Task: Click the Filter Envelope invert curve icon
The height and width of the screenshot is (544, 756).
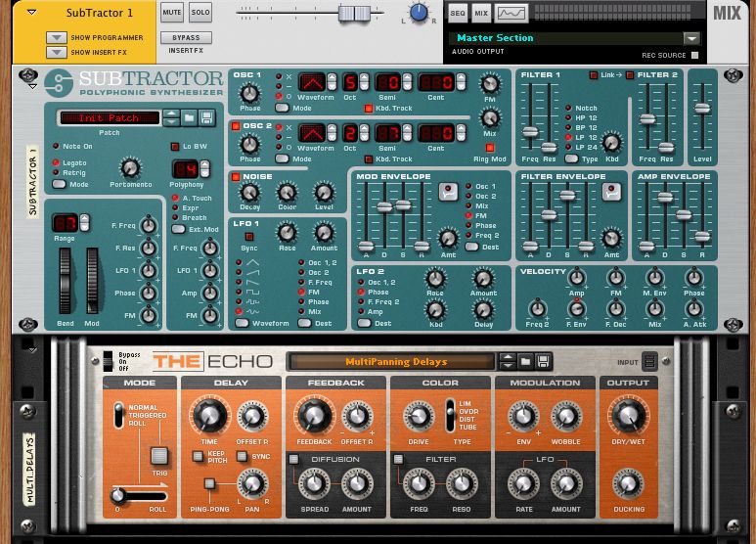Action: click(612, 192)
